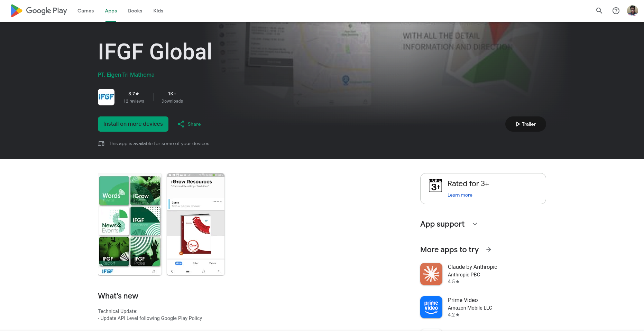Click the 1K+ Downloads text
Screen dimensions: 644x331
[x=172, y=97]
